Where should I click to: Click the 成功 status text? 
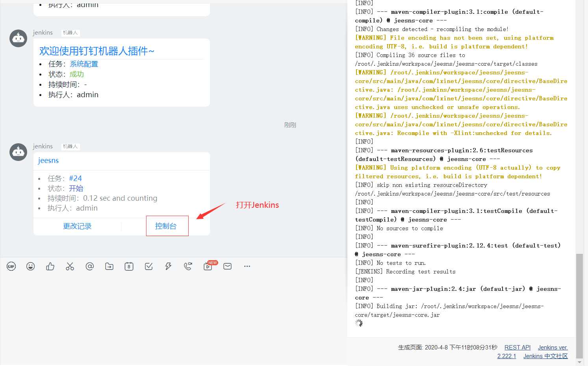tap(77, 74)
